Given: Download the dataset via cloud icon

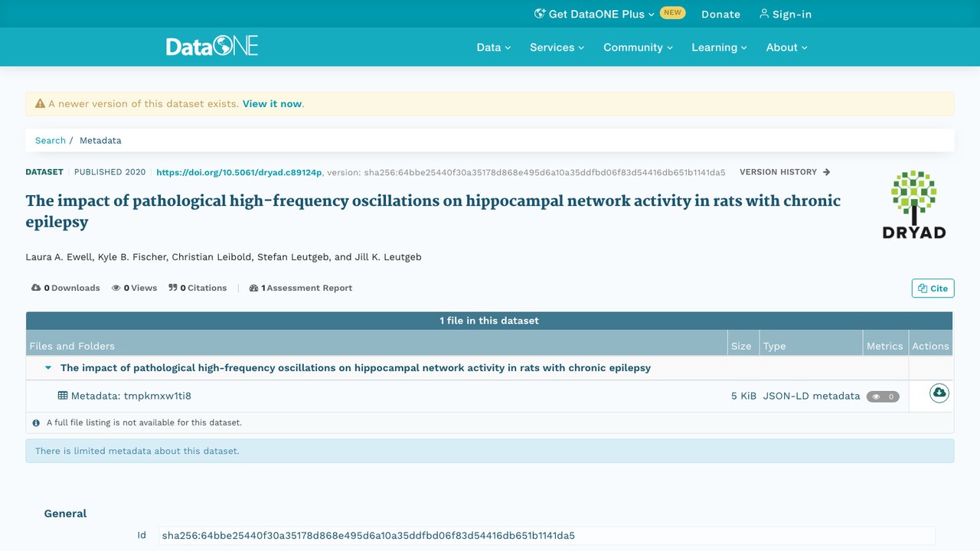Looking at the screenshot, I should click(x=939, y=393).
